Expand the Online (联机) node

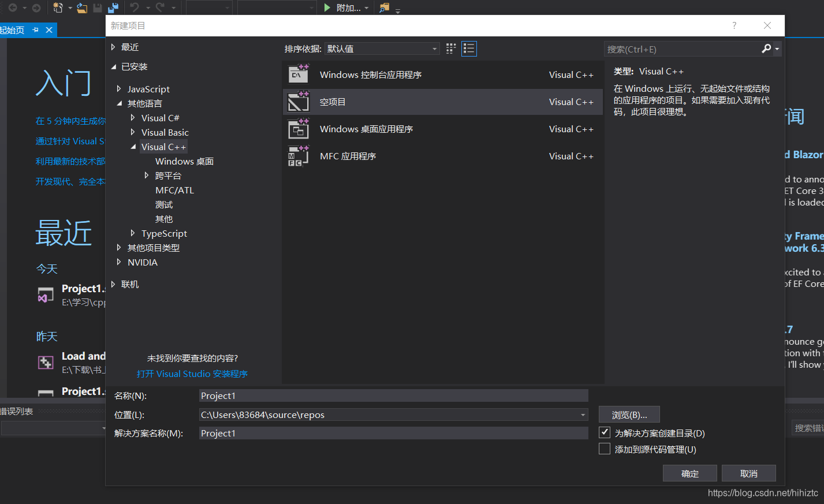point(113,283)
